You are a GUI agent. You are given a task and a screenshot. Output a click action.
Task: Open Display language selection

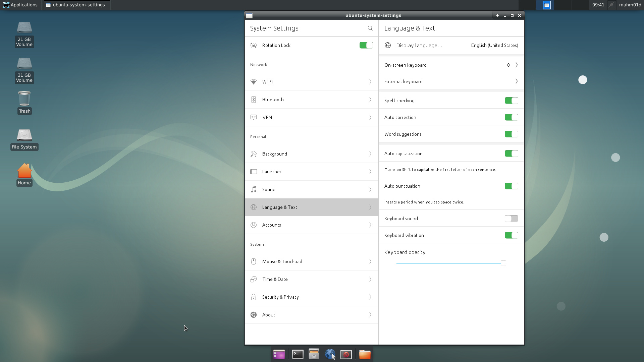tap(451, 45)
